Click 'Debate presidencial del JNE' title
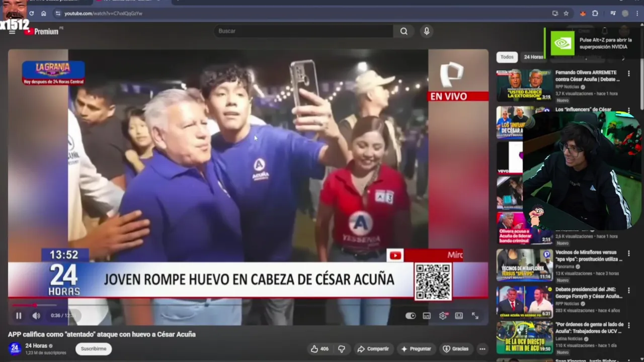The image size is (644, 362). 589,293
